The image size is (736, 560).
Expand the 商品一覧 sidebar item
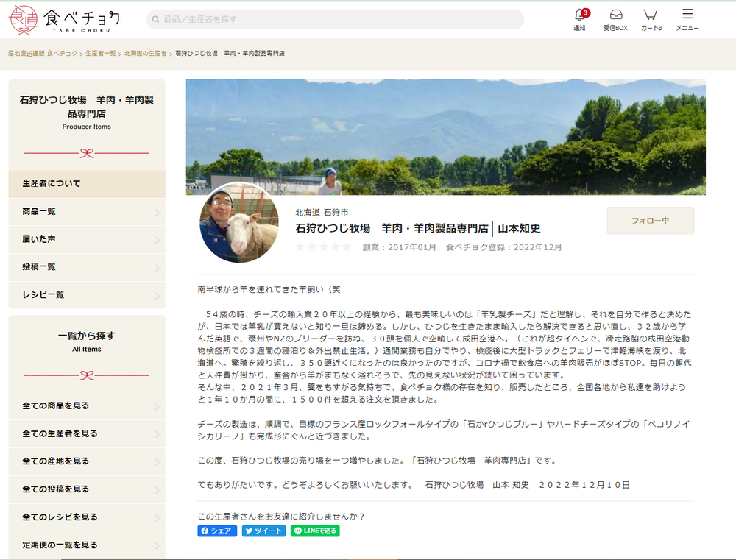point(87,212)
